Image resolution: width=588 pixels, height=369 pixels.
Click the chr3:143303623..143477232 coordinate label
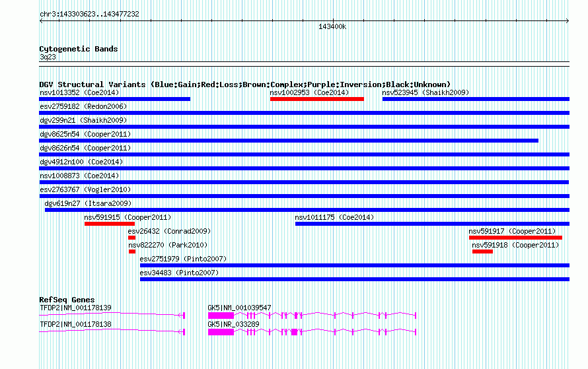(89, 15)
